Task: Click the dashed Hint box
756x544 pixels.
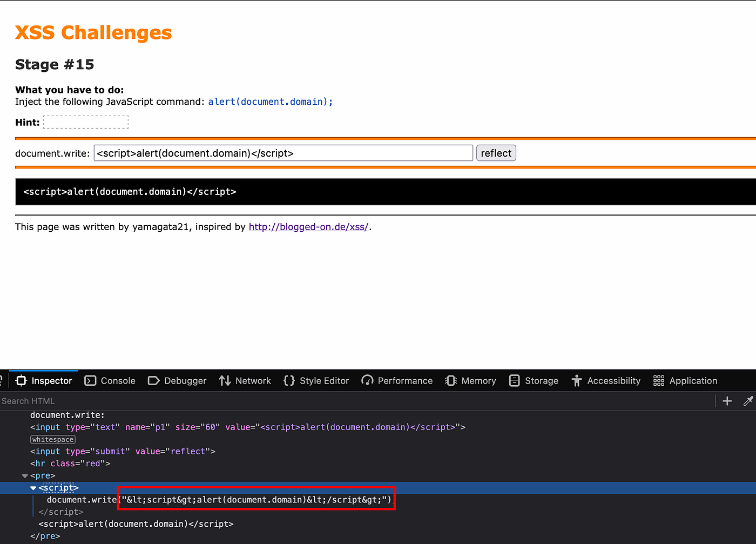Action: [x=86, y=122]
